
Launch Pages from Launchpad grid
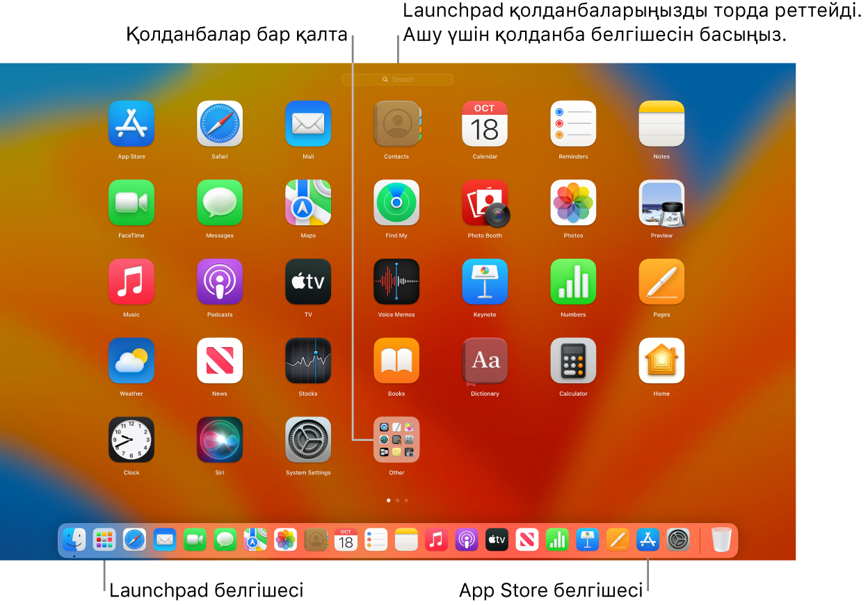point(661,282)
